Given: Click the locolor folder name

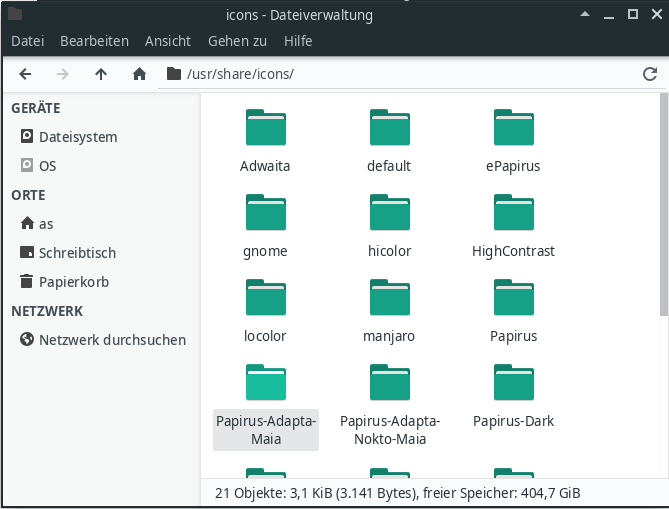Looking at the screenshot, I should [265, 336].
